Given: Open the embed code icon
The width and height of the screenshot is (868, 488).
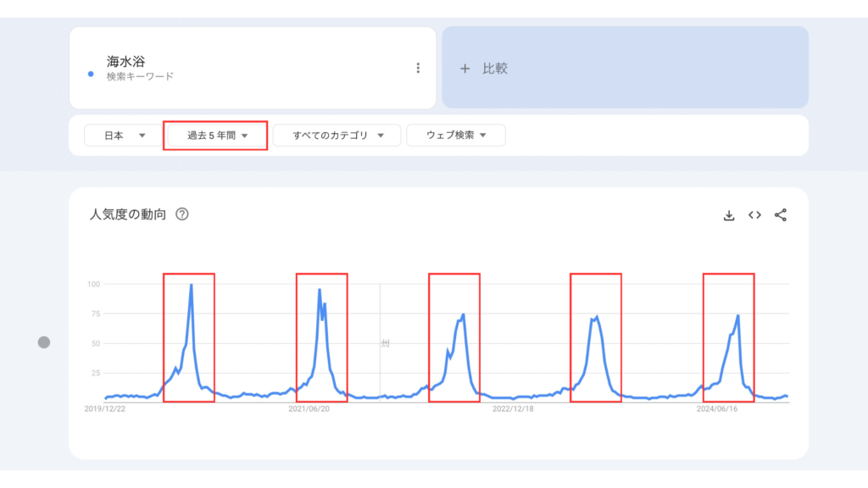Looking at the screenshot, I should (x=754, y=215).
